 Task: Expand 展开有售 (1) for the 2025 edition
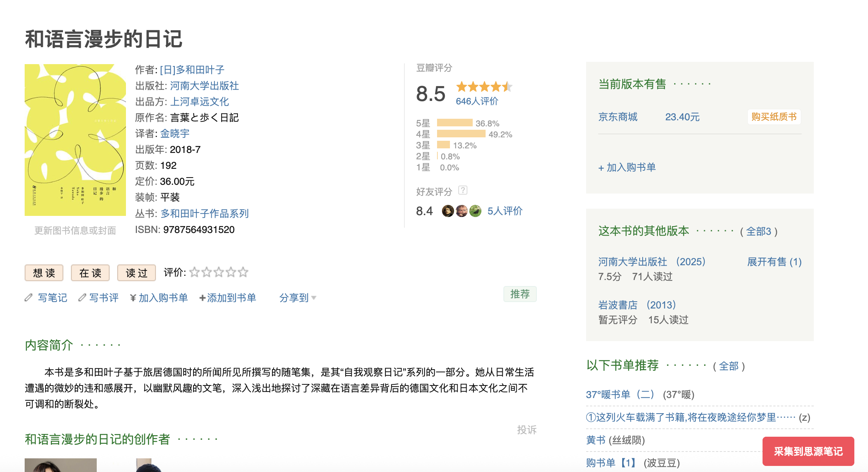click(774, 262)
